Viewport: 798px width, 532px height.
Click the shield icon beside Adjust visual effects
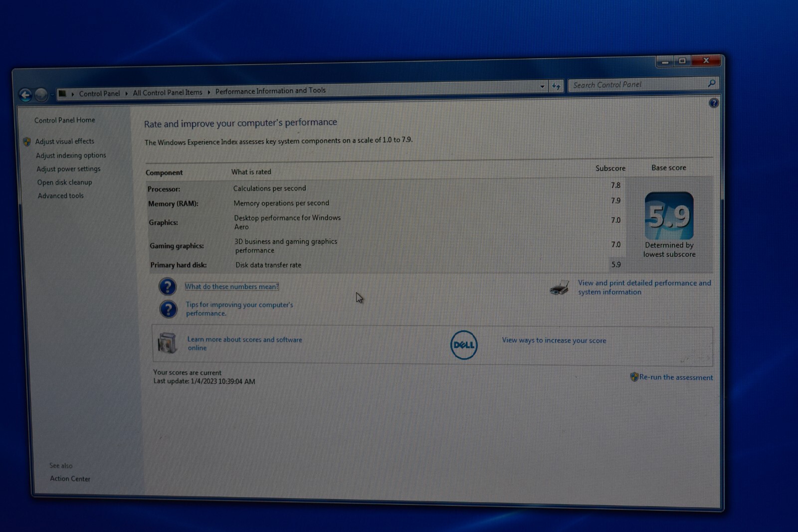point(27,142)
